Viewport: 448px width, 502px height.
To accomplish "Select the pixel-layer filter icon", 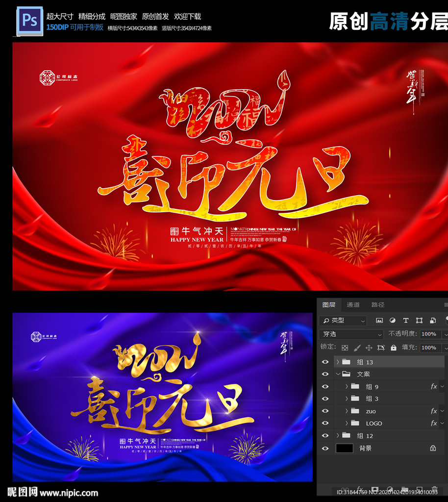I will [380, 321].
